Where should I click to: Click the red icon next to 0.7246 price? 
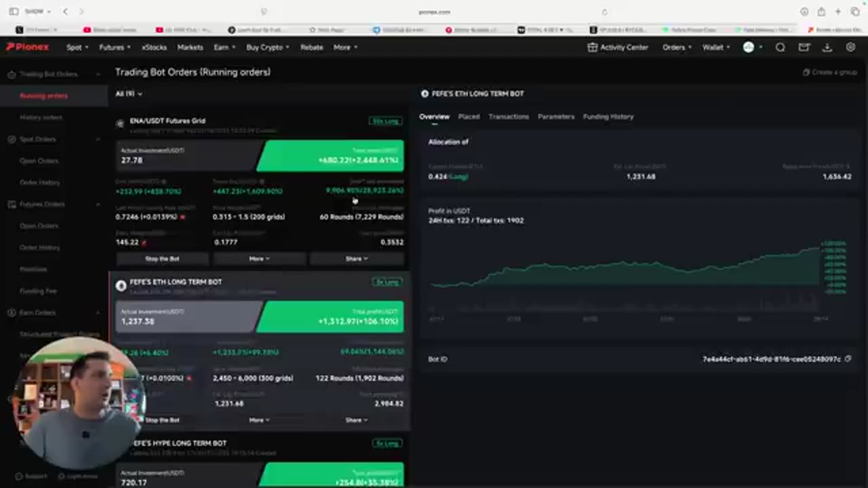tap(182, 217)
